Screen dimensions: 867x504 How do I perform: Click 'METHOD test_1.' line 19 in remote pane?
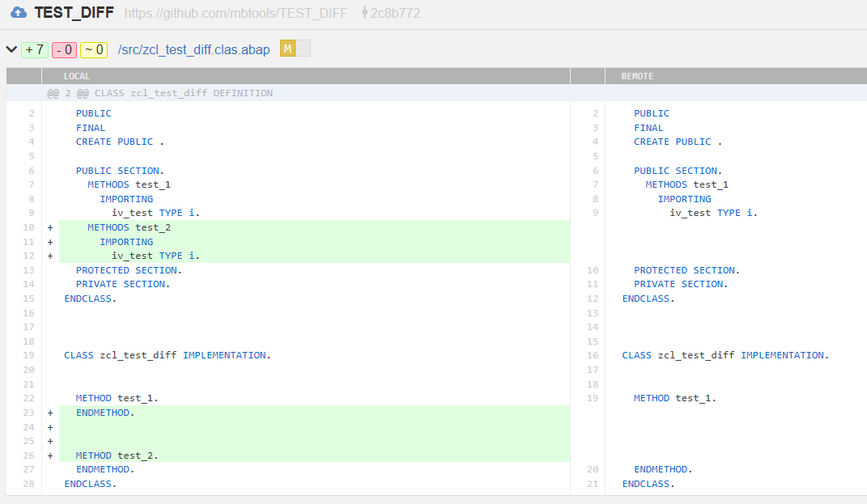coord(674,399)
